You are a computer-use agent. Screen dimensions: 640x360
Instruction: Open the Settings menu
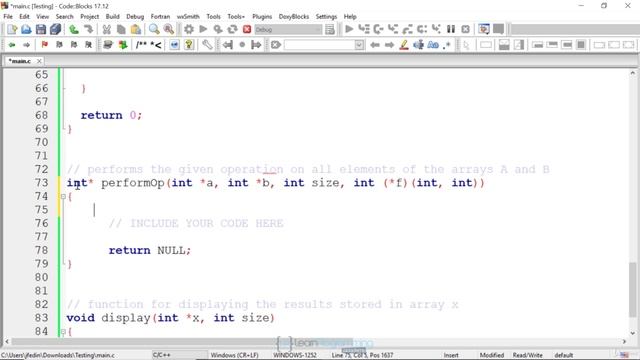click(326, 17)
